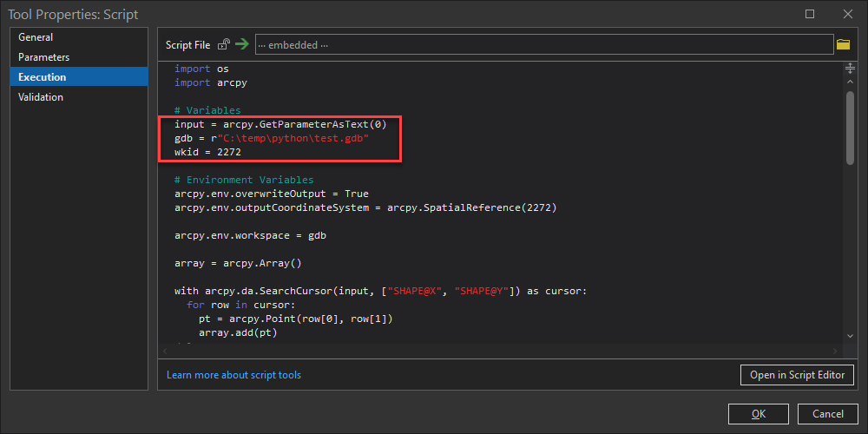Go to the Validation page

coord(41,97)
